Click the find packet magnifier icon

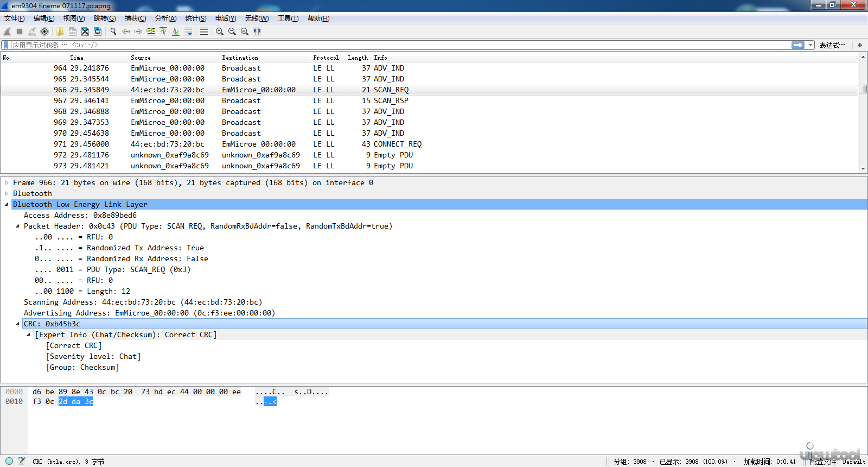click(x=113, y=31)
